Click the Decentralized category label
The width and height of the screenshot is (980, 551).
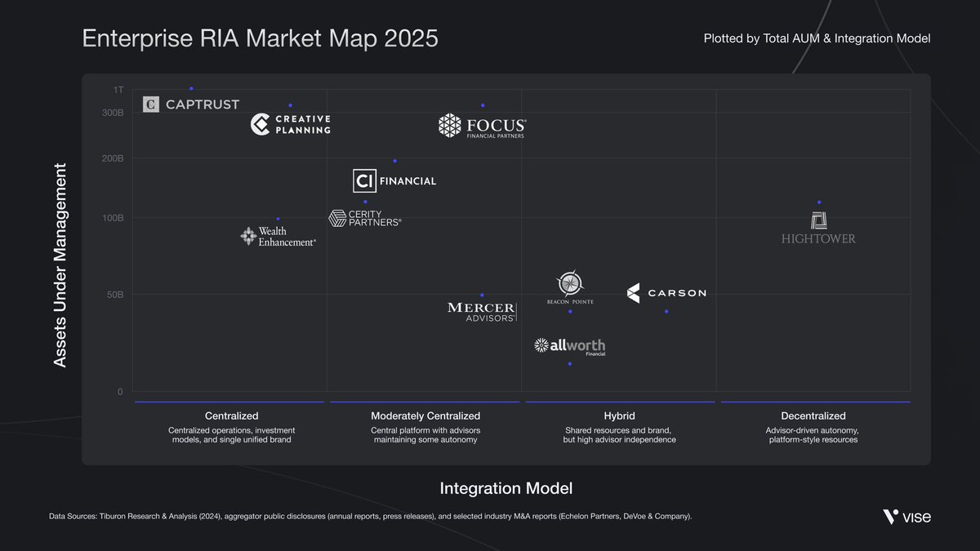(813, 416)
